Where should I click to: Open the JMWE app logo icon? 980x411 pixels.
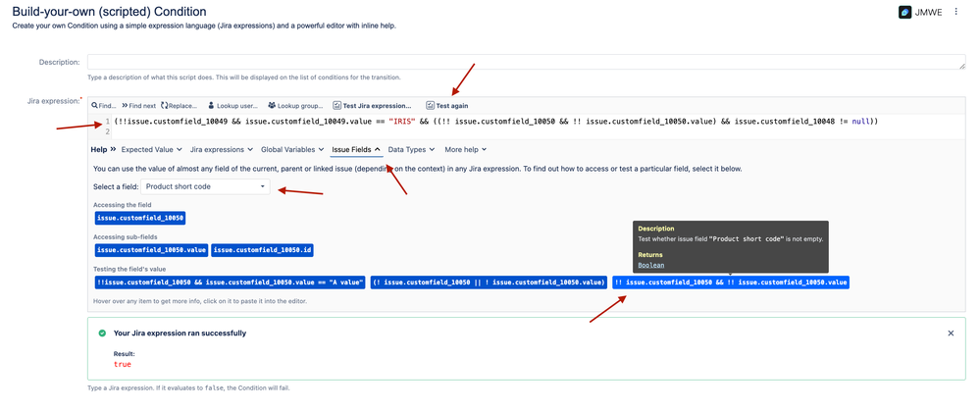coord(905,12)
